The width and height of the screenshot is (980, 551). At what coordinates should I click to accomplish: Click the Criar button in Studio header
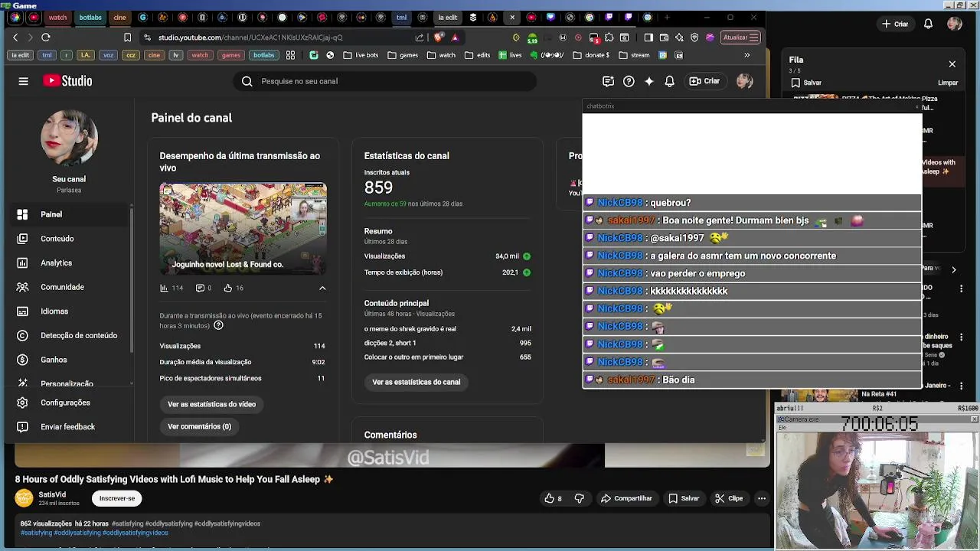pyautogui.click(x=704, y=81)
